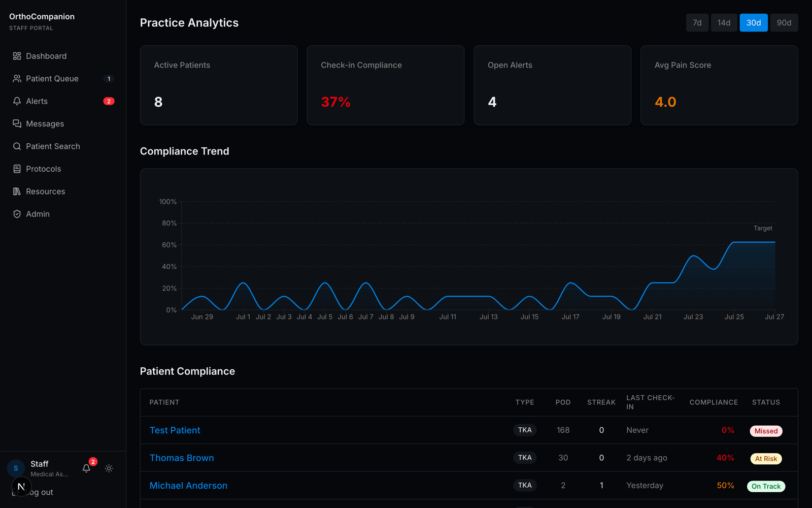The width and height of the screenshot is (812, 508).
Task: Click the Resources books icon
Action: pyautogui.click(x=17, y=192)
